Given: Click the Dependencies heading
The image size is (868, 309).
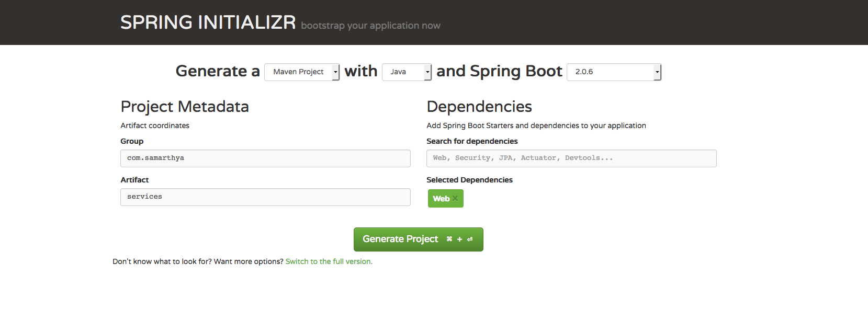Looking at the screenshot, I should coord(479,107).
